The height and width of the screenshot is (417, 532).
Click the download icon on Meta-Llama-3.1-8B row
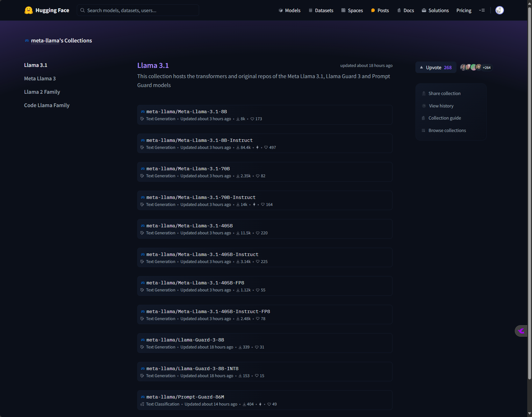[x=238, y=119]
